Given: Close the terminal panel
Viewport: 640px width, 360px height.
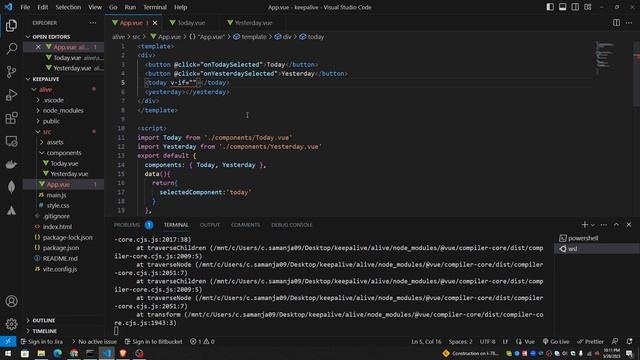Looking at the screenshot, I should point(629,225).
